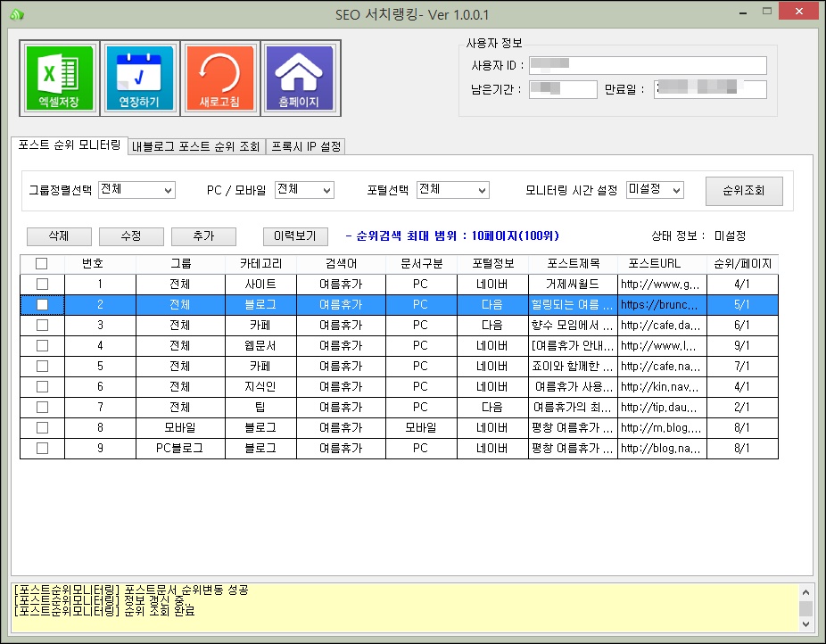Click the 순위조회 button
The image size is (826, 644).
click(x=744, y=191)
